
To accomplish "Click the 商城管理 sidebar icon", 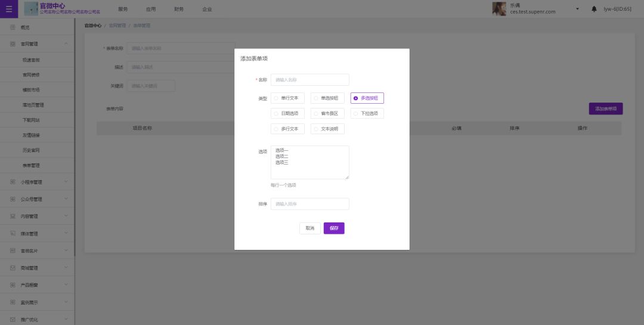I will (13, 268).
